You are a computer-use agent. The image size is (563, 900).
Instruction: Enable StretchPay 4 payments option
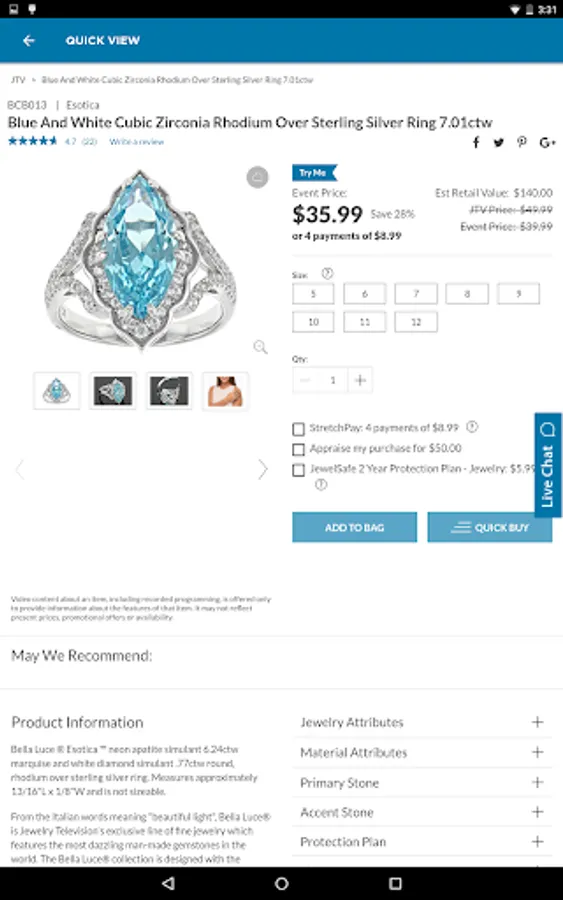[298, 429]
